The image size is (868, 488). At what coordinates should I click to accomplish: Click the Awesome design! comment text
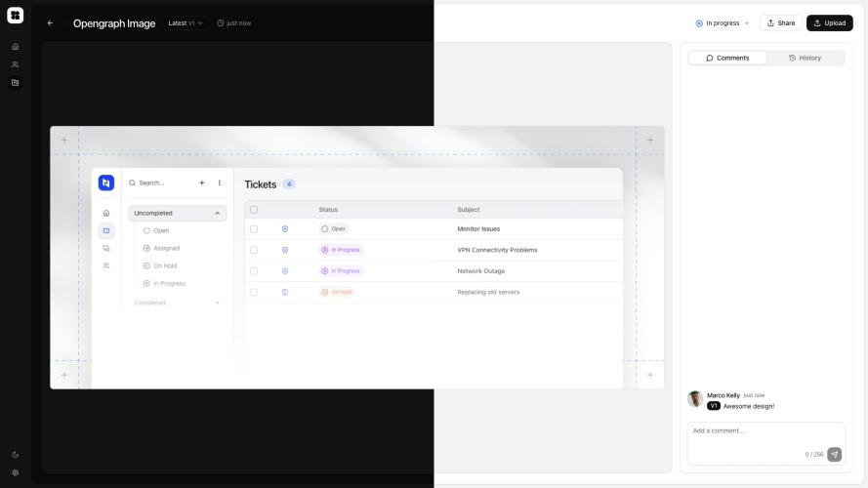[749, 406]
